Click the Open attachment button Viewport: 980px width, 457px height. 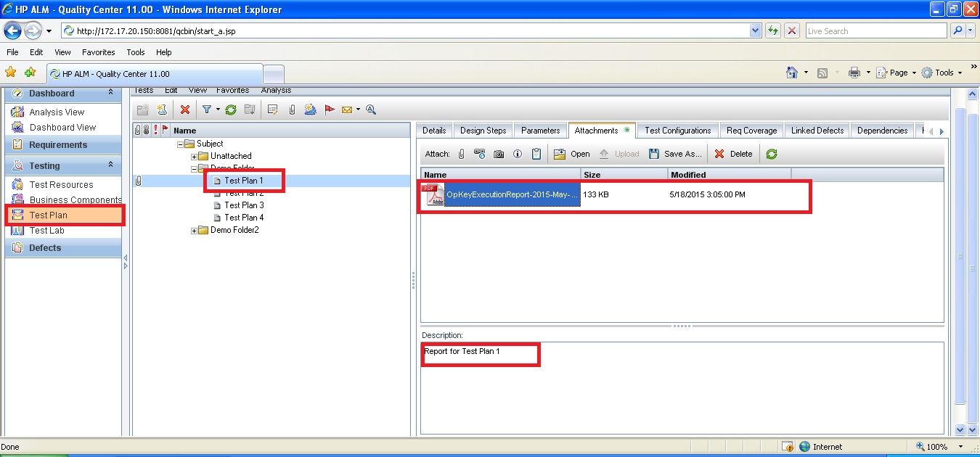[x=571, y=154]
